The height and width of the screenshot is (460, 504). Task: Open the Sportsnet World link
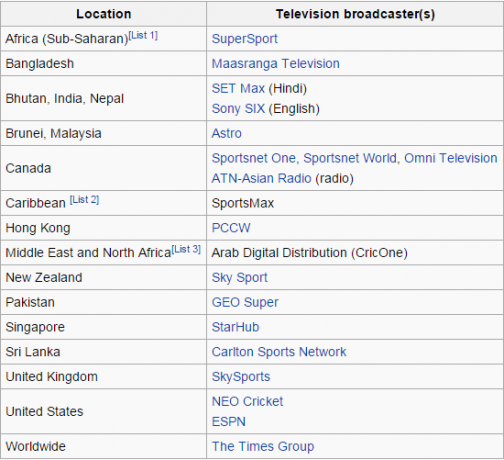click(x=349, y=158)
